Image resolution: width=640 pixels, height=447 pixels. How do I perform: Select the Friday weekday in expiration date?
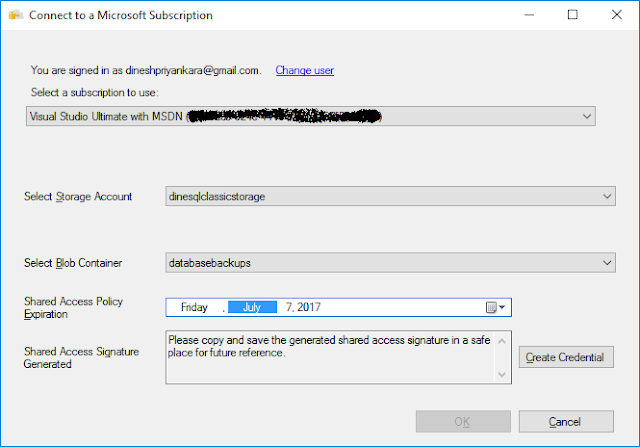point(194,308)
